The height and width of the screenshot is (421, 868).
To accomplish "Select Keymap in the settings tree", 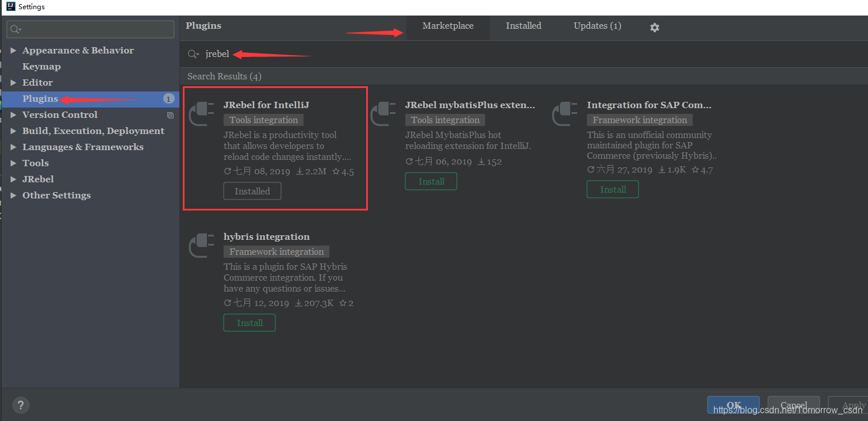I will coord(41,67).
